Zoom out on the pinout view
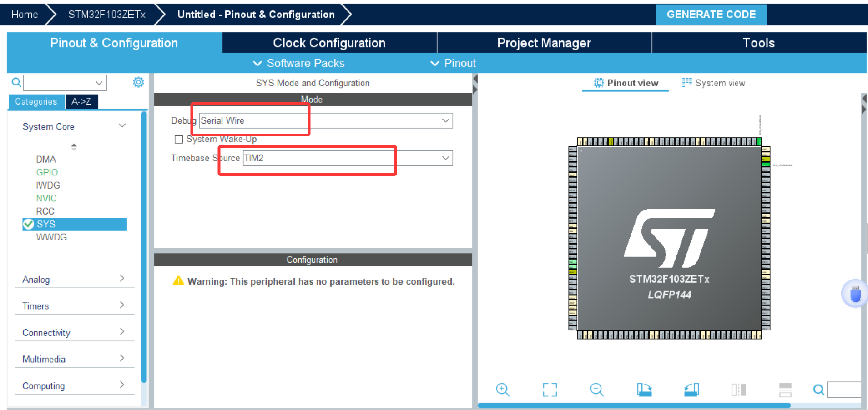The width and height of the screenshot is (868, 410). coord(597,390)
